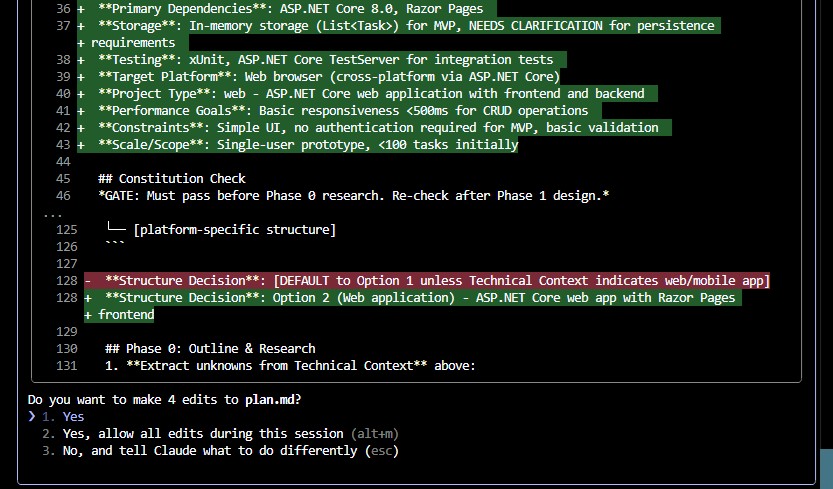Click the "## Constitution Check" heading
The width and height of the screenshot is (833, 489).
pyautogui.click(x=172, y=179)
